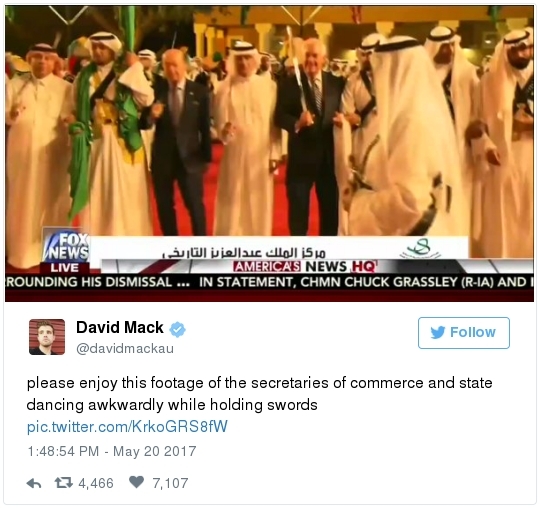Click the David Mack display name
The width and height of the screenshot is (540, 508).
(x=120, y=327)
